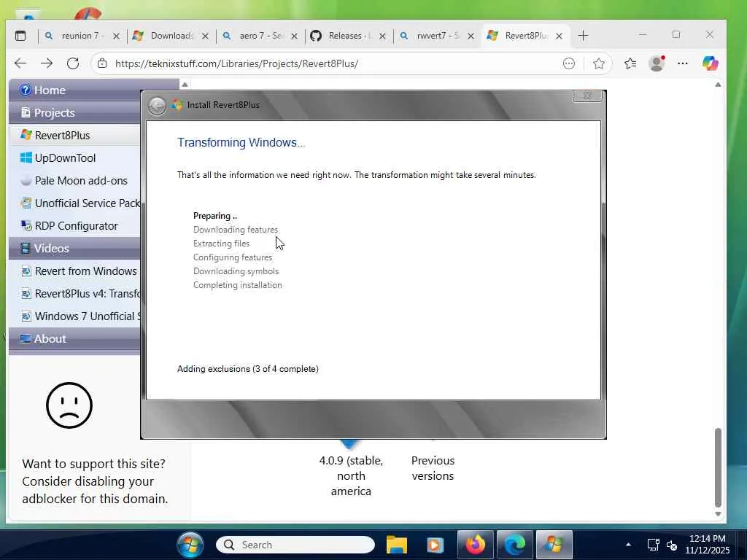Expand the Projects sidebar section
The width and height of the screenshot is (747, 560).
[75, 113]
